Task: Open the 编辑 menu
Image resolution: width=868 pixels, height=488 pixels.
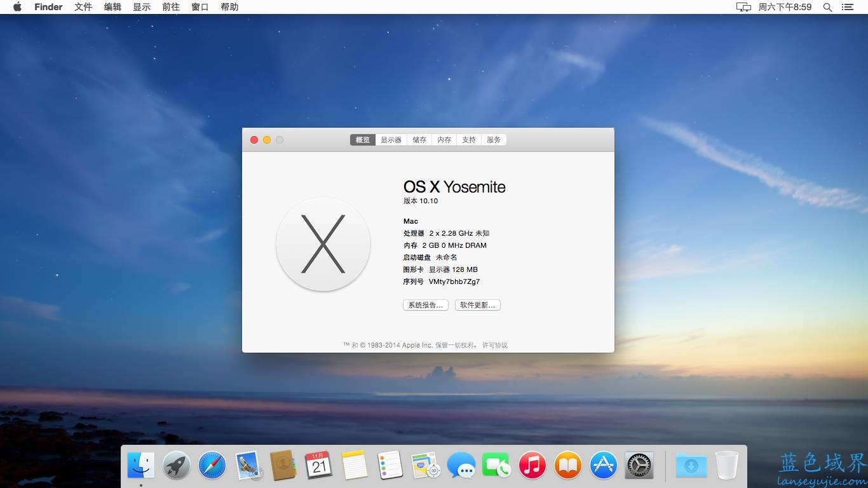Action: [112, 7]
